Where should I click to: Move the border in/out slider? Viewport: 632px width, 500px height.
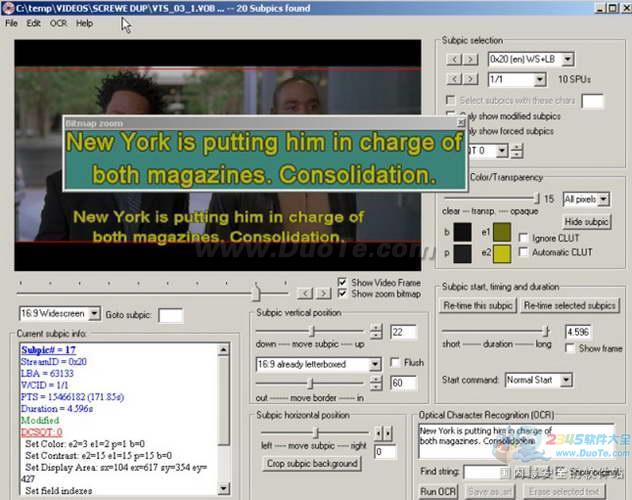[311, 383]
